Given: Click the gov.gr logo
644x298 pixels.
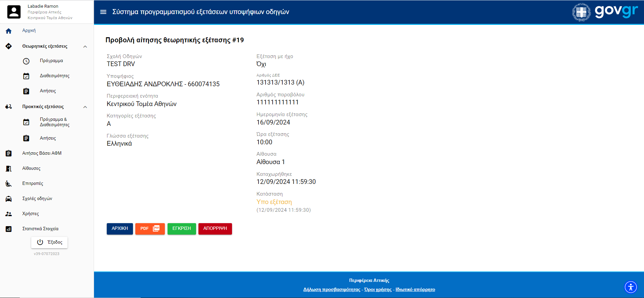Looking at the screenshot, I should pos(605,12).
